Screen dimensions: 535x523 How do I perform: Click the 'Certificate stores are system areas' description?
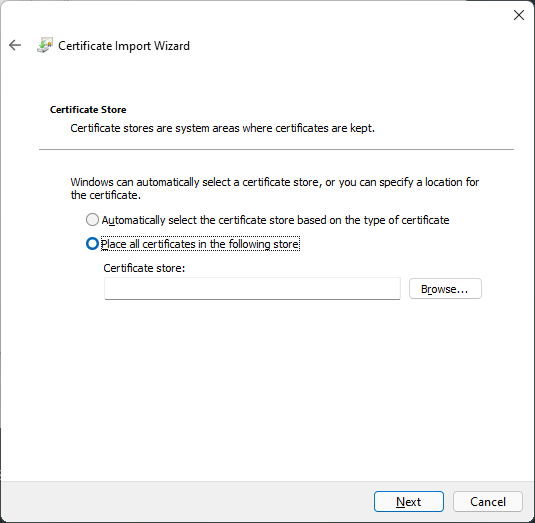(x=222, y=128)
